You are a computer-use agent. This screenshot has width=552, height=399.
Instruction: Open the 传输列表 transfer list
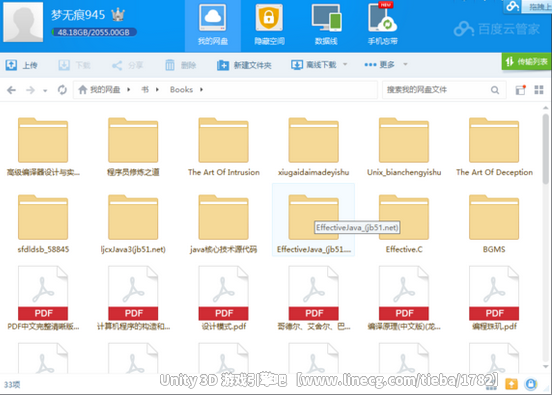(x=527, y=62)
